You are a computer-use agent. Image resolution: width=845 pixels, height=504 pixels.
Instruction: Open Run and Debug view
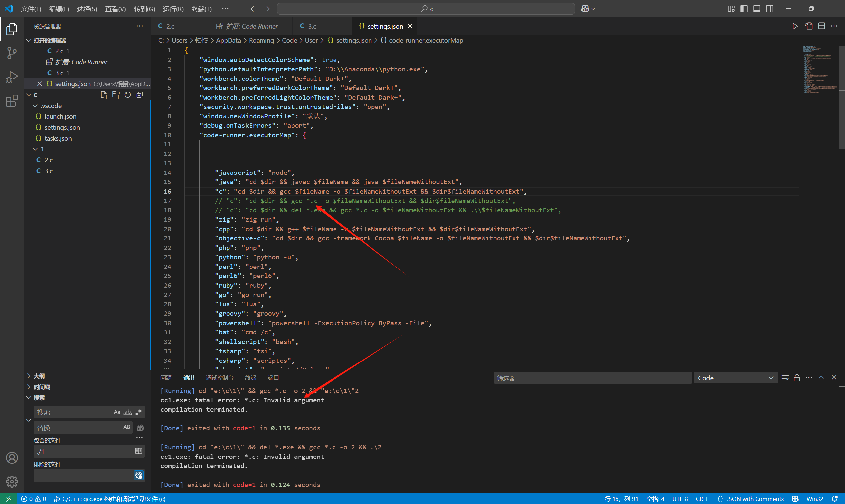click(12, 77)
